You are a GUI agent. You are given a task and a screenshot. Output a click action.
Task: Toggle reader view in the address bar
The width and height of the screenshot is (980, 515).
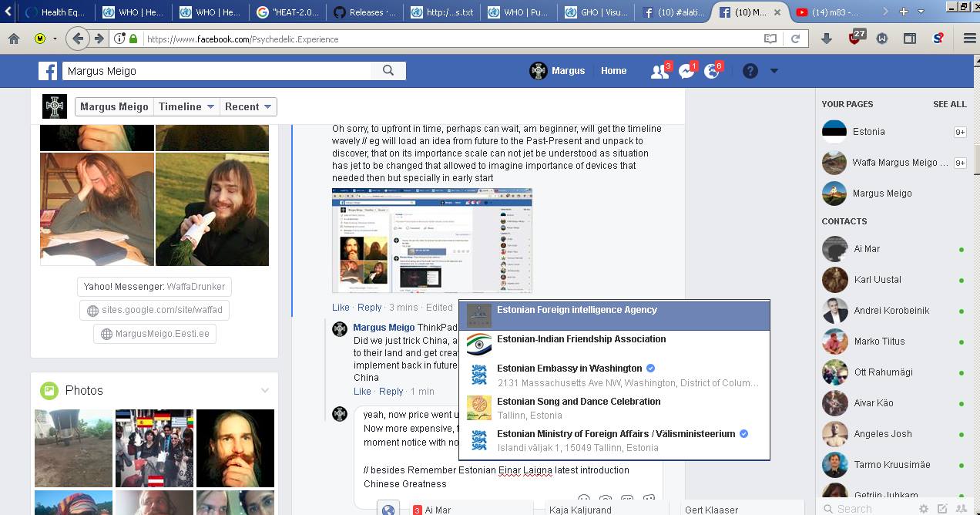[x=770, y=39]
